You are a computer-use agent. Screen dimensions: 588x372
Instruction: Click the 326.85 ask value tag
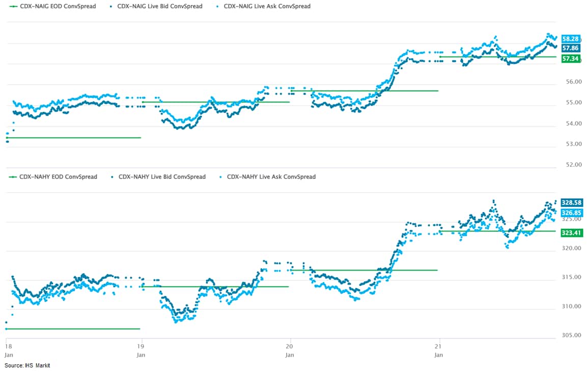click(x=571, y=212)
